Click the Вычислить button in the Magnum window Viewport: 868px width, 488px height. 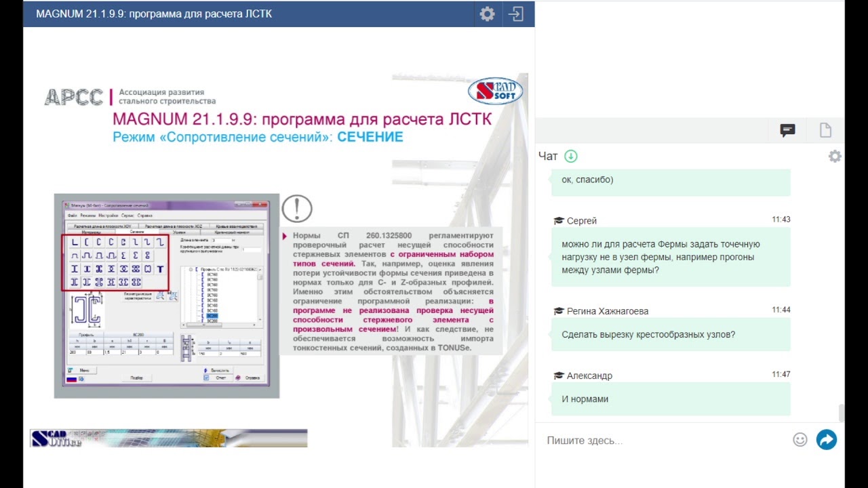point(217,371)
